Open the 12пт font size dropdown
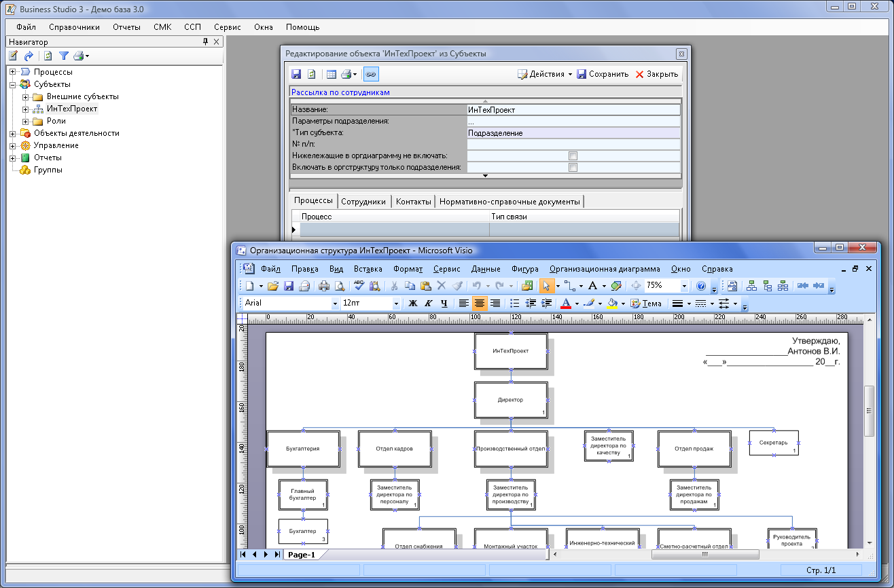Screen dimensions: 894x588 tap(397, 304)
